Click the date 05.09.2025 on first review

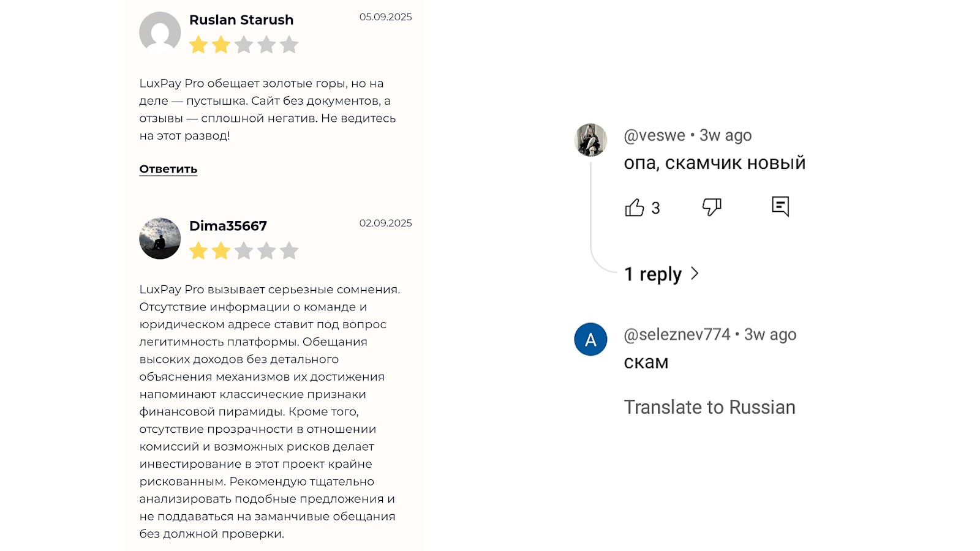tap(385, 17)
